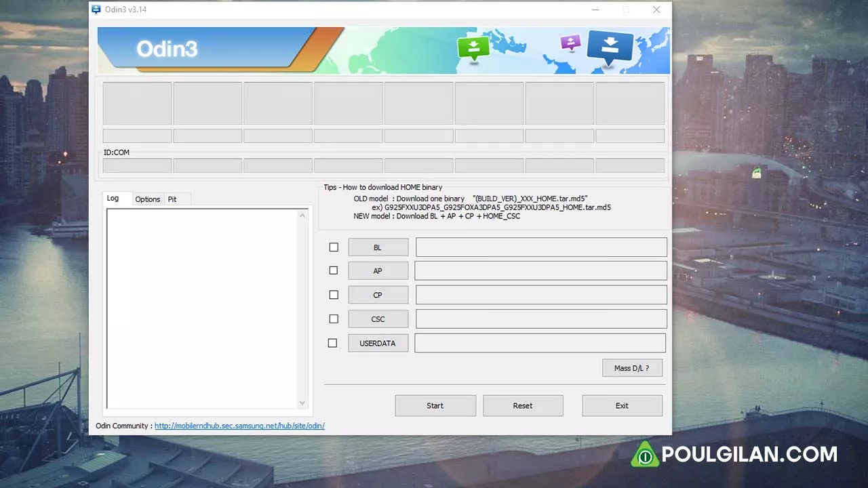Open AP file browser button

[x=378, y=270]
